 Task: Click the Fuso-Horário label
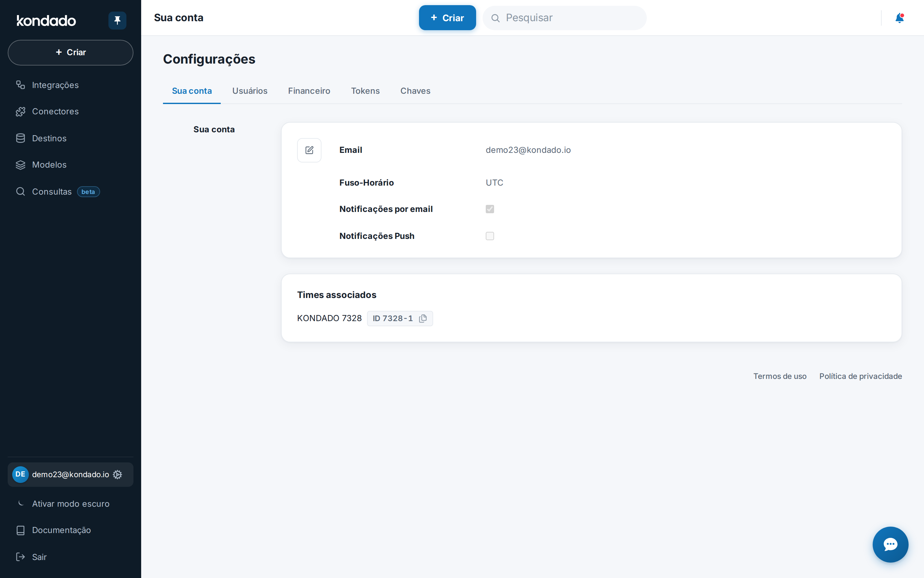pos(366,183)
